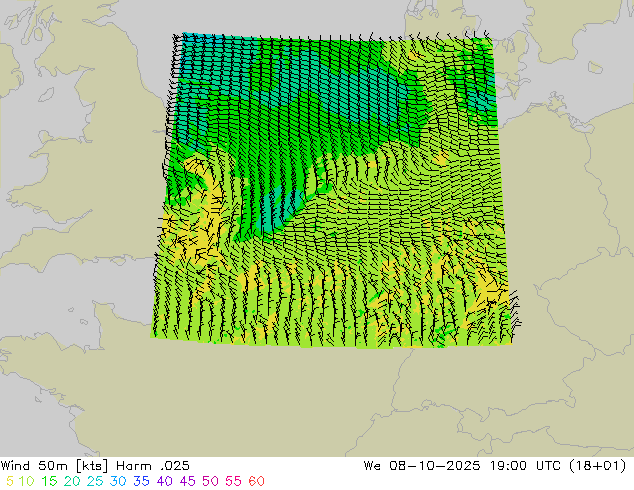The image size is (634, 490).
Task: Select the green '15' knots legend value
Action: click(x=49, y=481)
